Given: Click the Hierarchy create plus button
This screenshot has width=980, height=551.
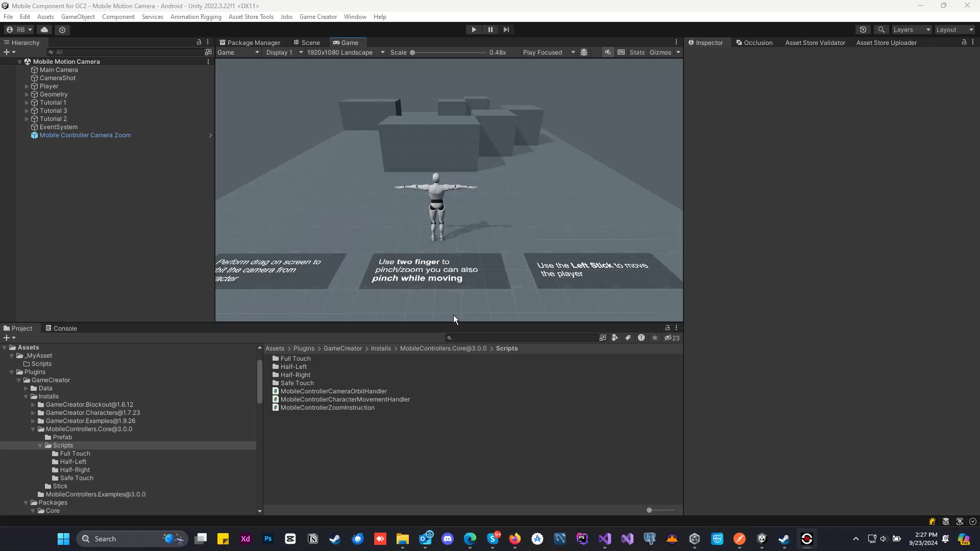Looking at the screenshot, I should click(x=9, y=52).
